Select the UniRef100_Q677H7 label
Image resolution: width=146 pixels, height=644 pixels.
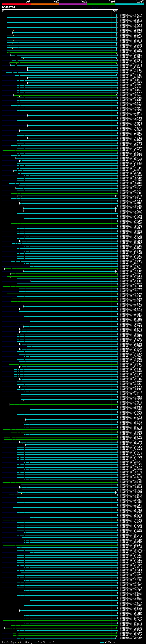click(x=131, y=347)
